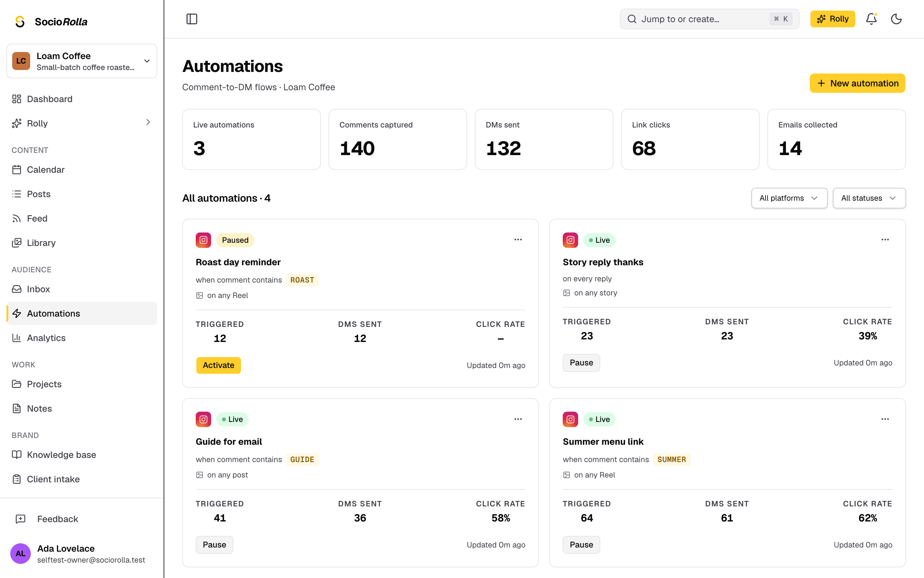The width and height of the screenshot is (924, 578).
Task: Go to Calendar in sidebar
Action: pyautogui.click(x=82, y=170)
